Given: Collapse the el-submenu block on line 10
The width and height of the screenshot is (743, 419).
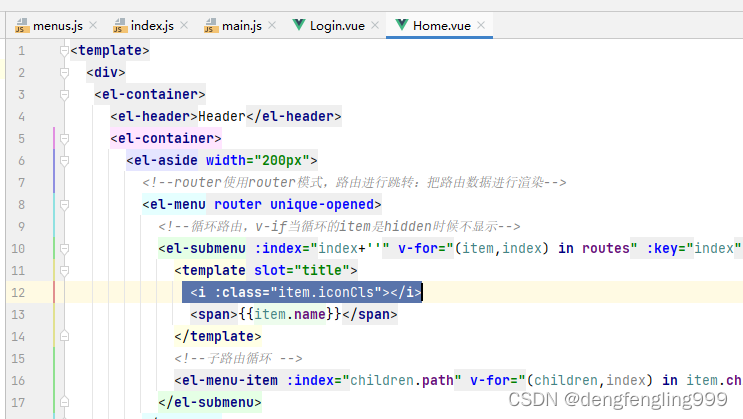Looking at the screenshot, I should tap(64, 249).
